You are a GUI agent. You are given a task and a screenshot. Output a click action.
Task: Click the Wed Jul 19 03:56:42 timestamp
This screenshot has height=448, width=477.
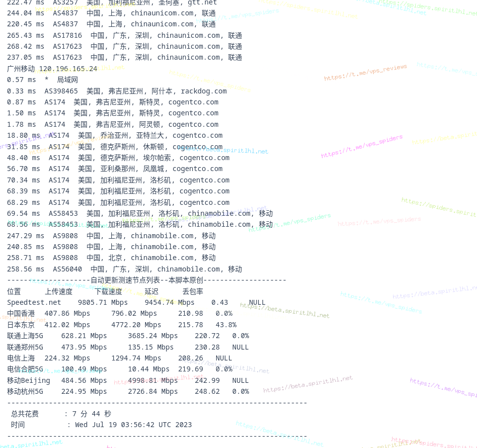coord(133,425)
